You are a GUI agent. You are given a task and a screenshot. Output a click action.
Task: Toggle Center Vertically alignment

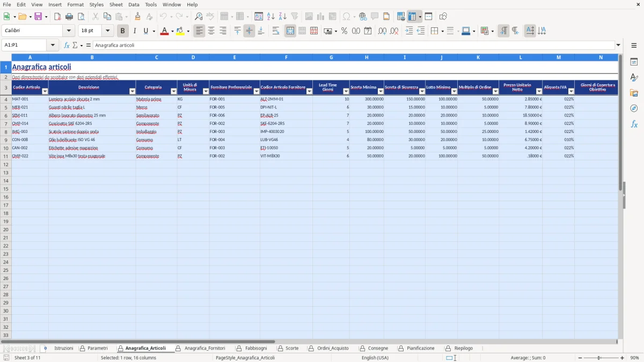pyautogui.click(x=249, y=31)
